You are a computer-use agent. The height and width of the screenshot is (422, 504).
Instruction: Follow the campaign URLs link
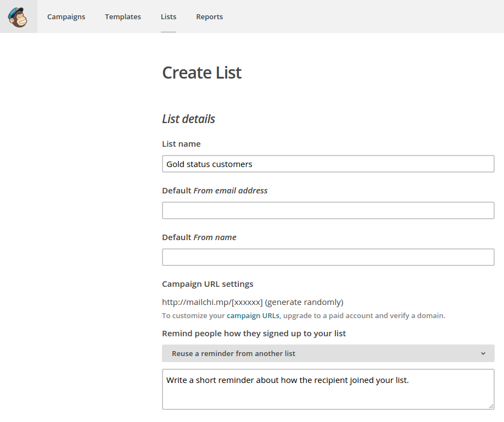(253, 315)
